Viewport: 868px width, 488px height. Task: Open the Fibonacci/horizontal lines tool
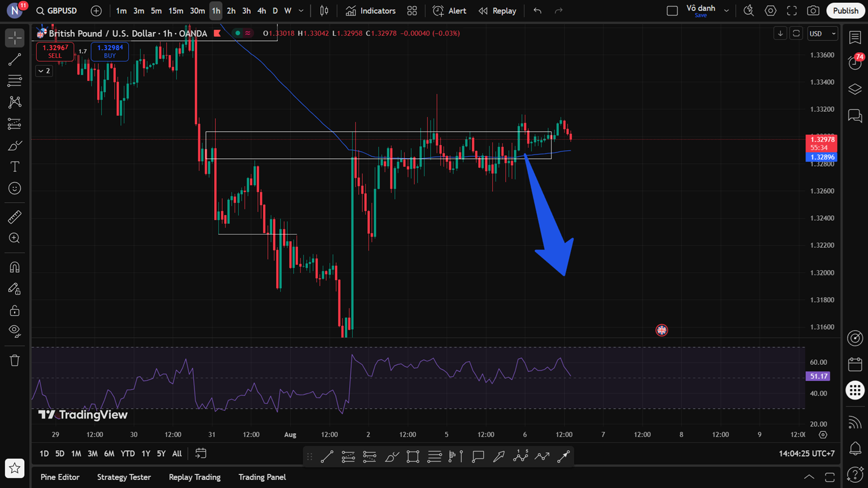(15, 81)
